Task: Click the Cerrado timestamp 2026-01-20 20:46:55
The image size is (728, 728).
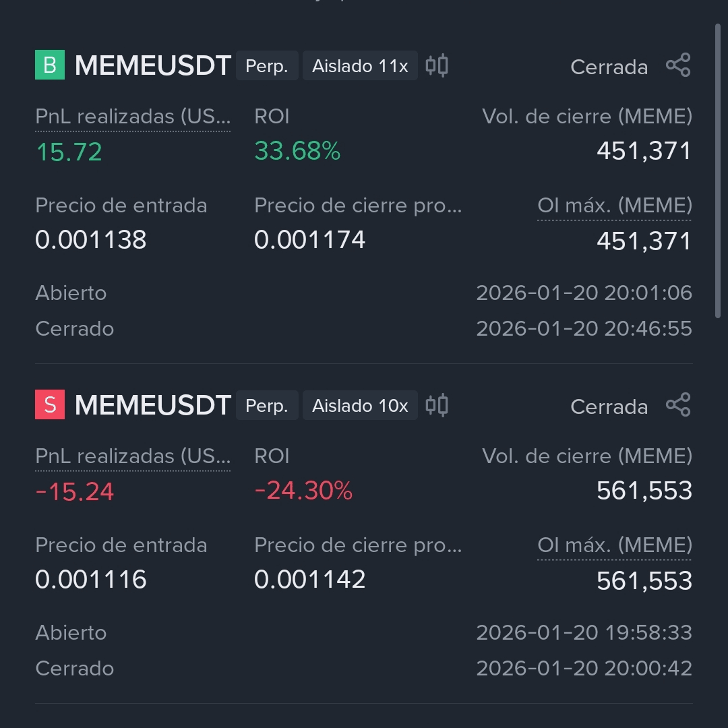Action: point(584,329)
